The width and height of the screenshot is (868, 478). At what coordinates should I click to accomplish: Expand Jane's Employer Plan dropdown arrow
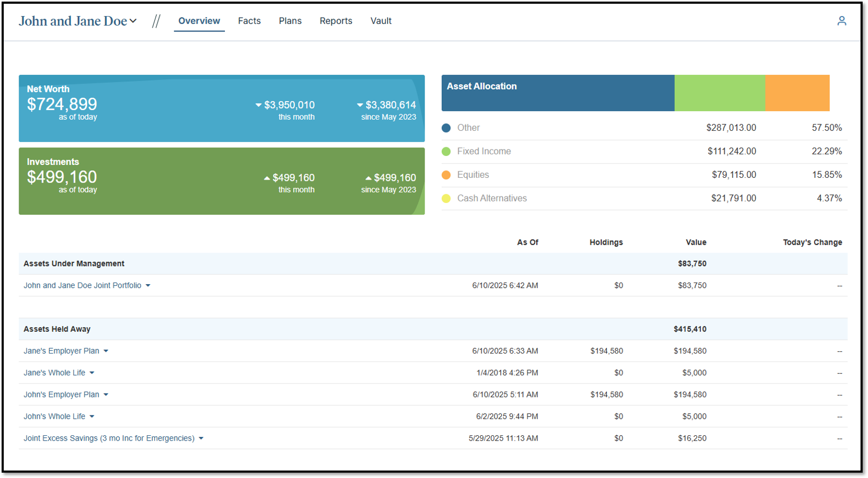pos(106,351)
